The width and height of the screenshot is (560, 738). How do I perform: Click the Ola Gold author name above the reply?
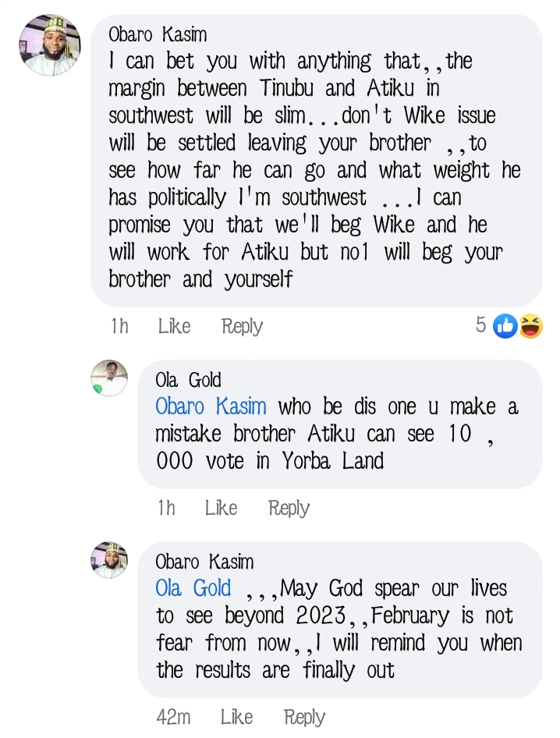[188, 381]
